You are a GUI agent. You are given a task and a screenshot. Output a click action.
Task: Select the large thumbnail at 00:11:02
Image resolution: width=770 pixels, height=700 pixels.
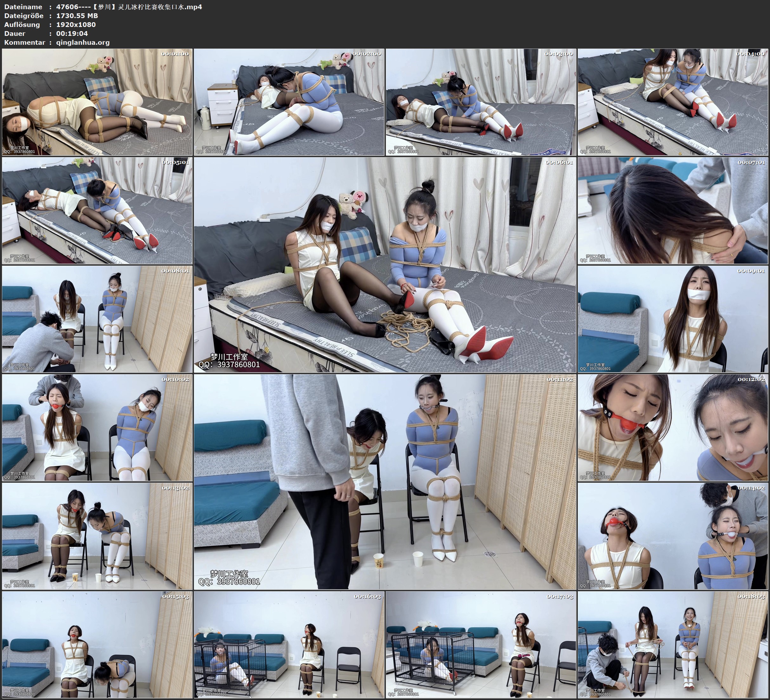pos(385,482)
